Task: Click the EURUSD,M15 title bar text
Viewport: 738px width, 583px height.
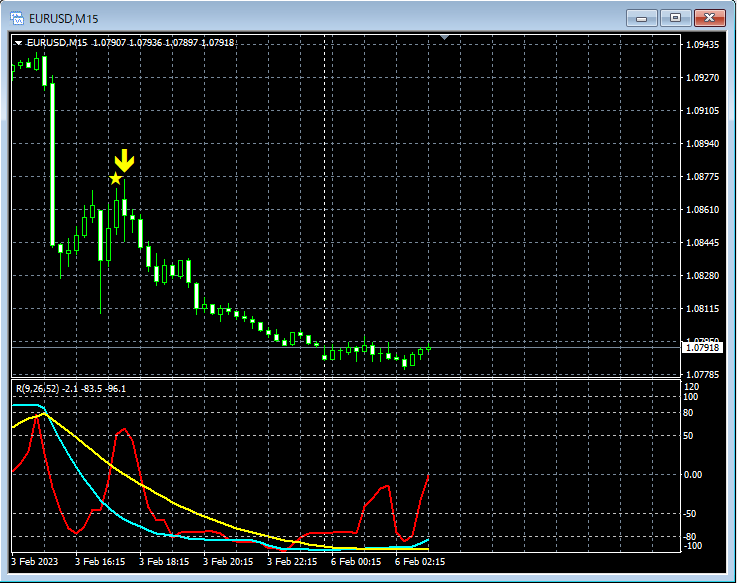Action: pyautogui.click(x=64, y=19)
